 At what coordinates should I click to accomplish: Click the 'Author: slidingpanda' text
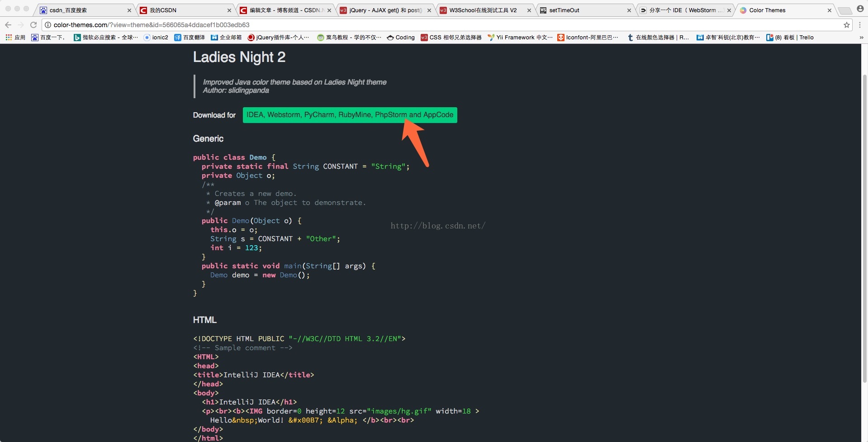coord(236,90)
